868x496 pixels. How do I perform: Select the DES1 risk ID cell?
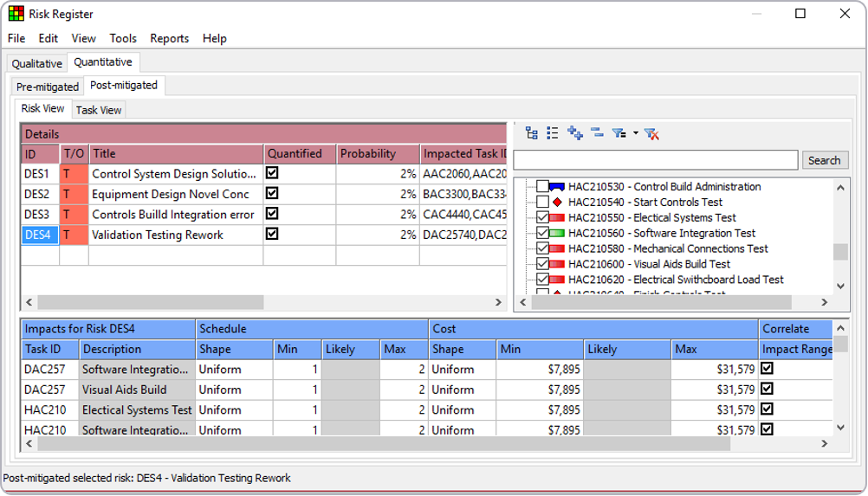[40, 174]
